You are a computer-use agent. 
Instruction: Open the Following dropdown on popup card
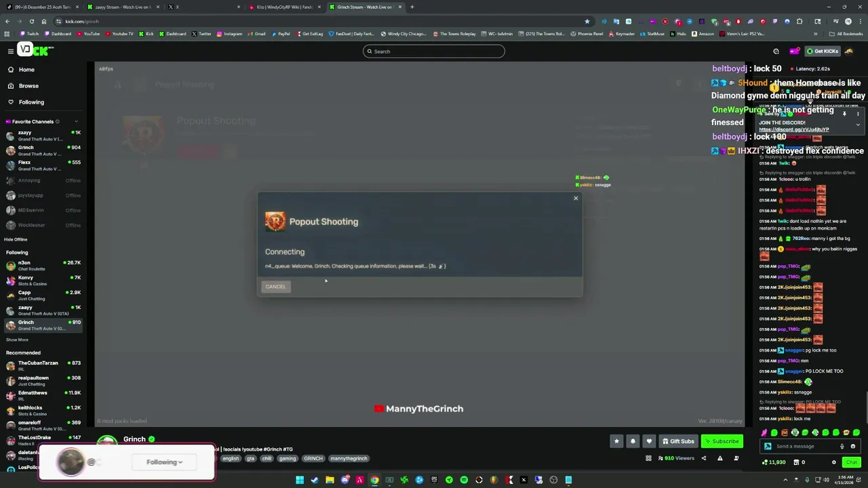click(164, 462)
